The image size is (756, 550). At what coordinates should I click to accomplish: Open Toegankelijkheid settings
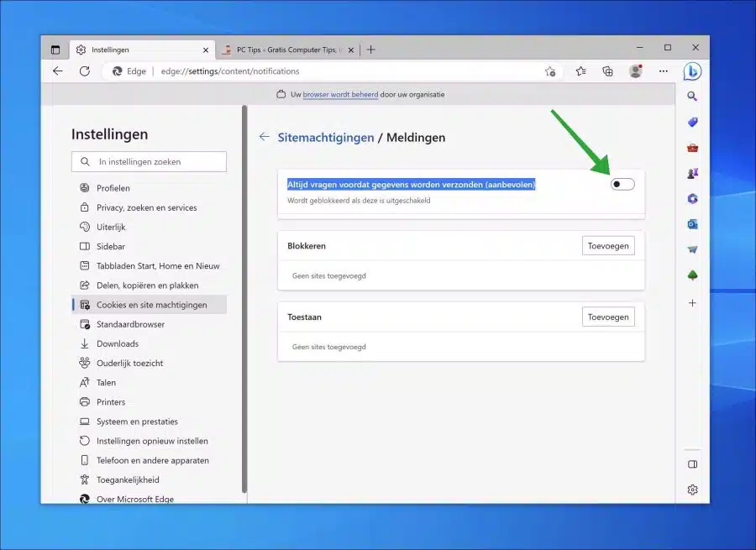click(150, 479)
